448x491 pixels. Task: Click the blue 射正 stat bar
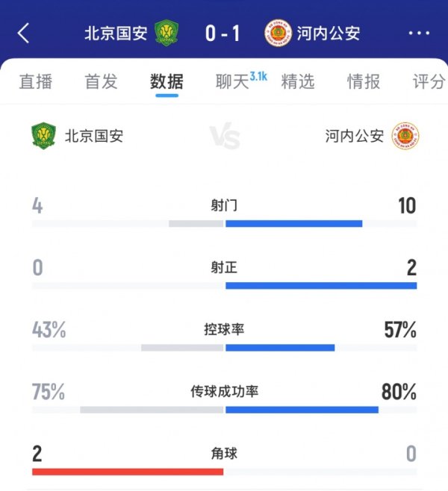click(321, 285)
